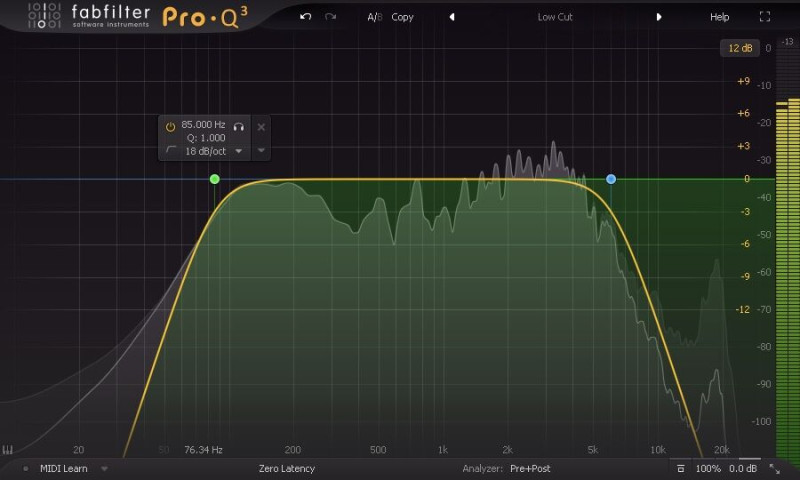Expand extra band options arrow
The height and width of the screenshot is (480, 800).
261,150
